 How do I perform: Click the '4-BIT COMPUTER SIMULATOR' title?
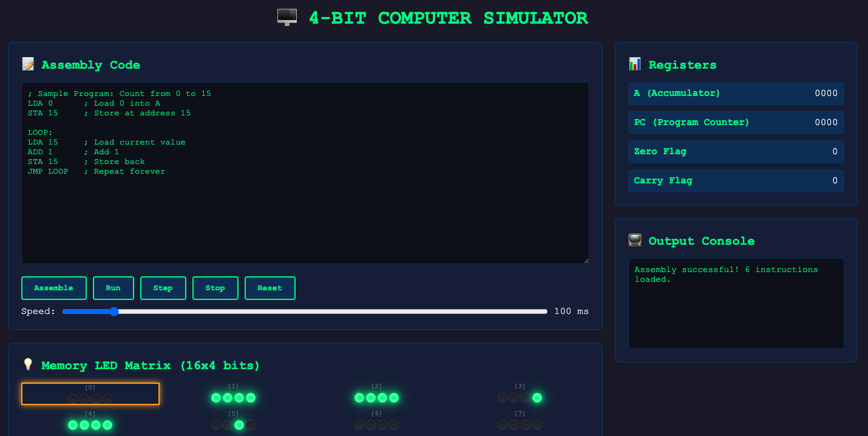(x=449, y=18)
